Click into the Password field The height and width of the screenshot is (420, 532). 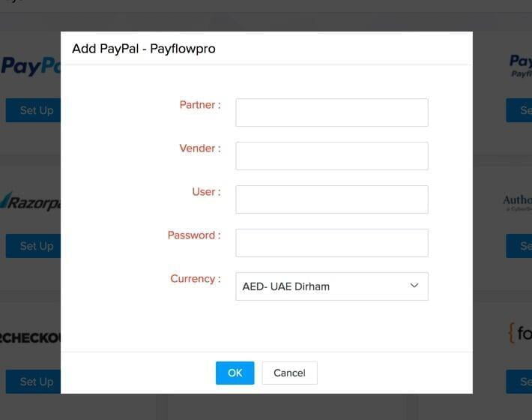point(332,243)
